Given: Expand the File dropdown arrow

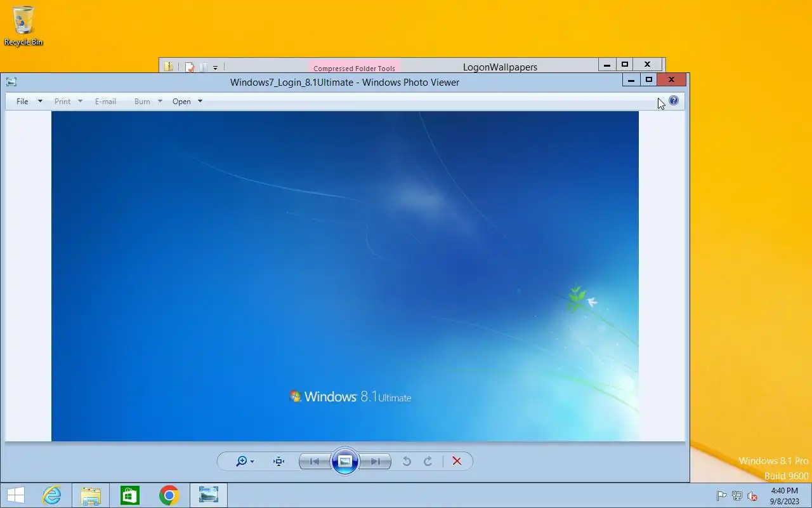Looking at the screenshot, I should coord(40,101).
